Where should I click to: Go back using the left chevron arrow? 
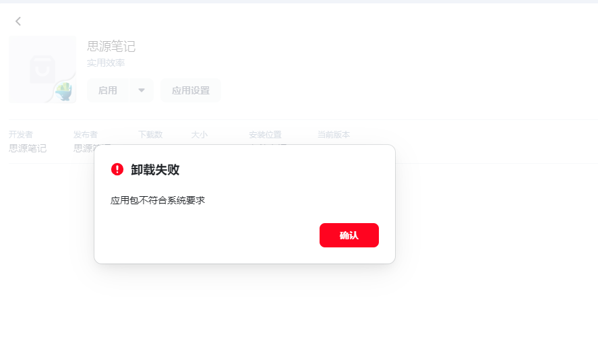click(18, 22)
